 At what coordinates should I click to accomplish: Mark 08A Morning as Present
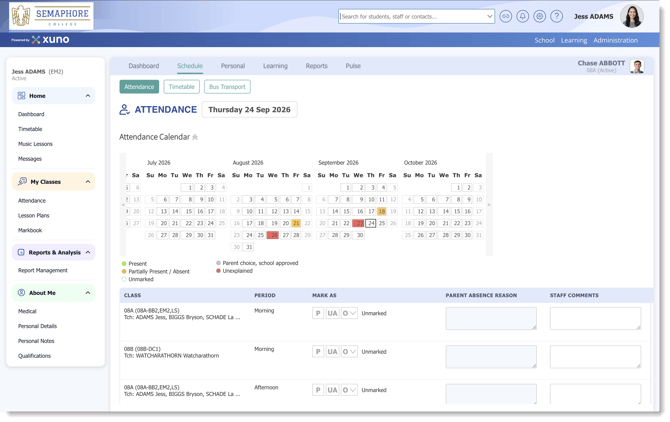[318, 314]
